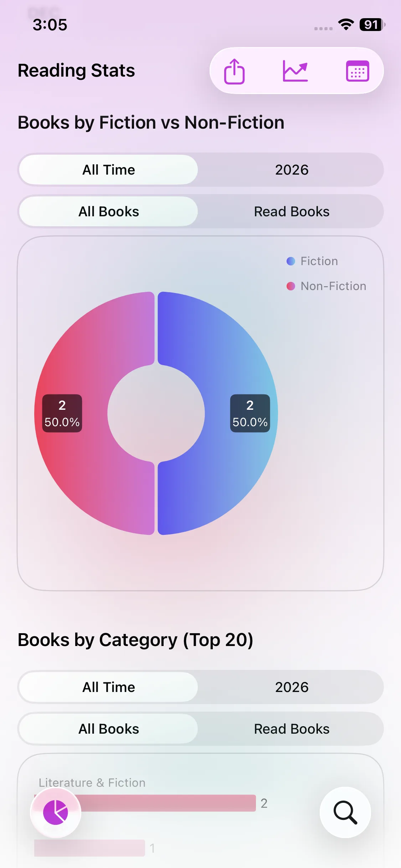Tap the battery level indicator
Screen dimensions: 401x868
click(372, 25)
